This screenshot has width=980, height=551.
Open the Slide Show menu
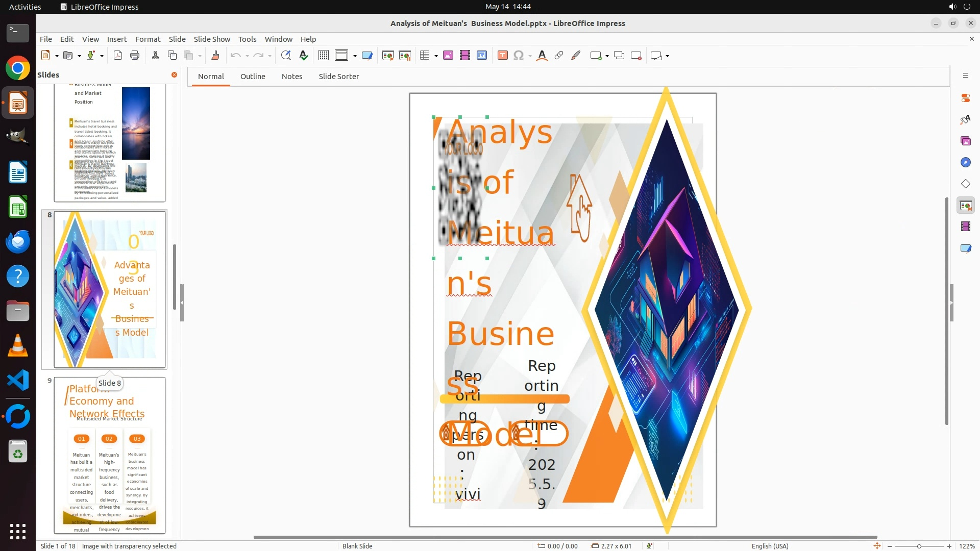coord(212,39)
